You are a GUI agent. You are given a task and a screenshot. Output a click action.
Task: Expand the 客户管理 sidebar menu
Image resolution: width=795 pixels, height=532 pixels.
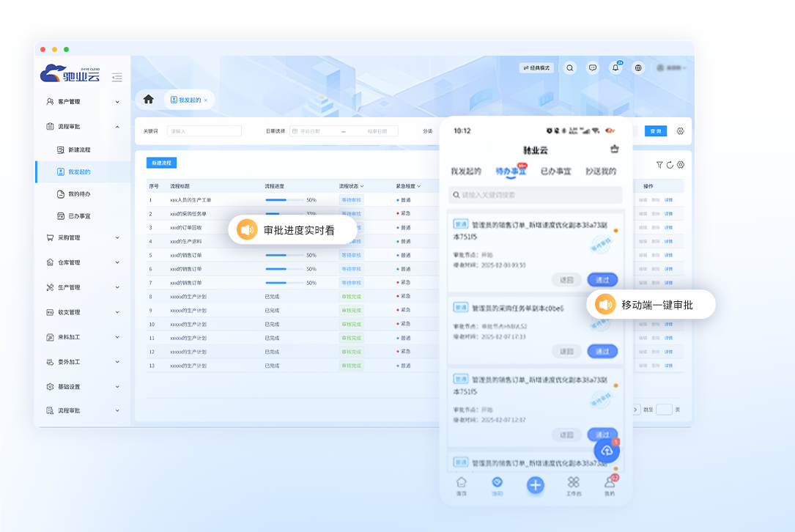(82, 102)
